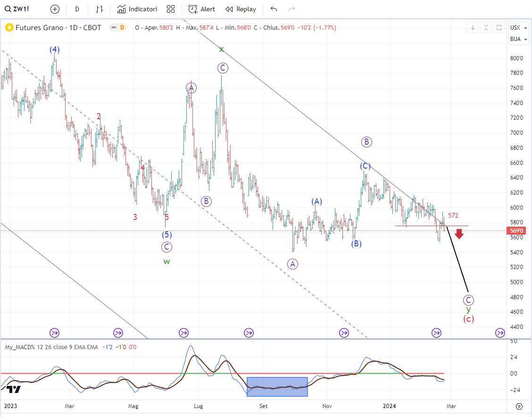Open the USX currency dropdown
532x417 pixels.
coord(519,28)
